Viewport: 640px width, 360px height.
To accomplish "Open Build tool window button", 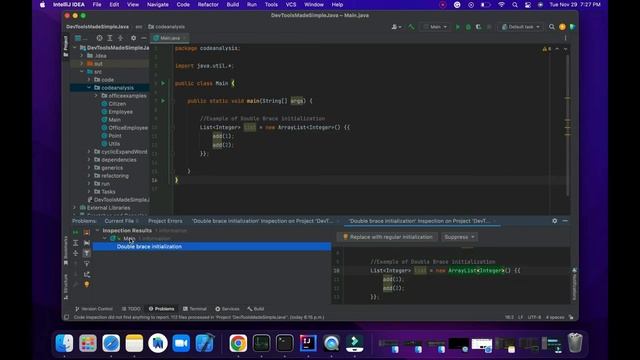I will (x=256, y=309).
